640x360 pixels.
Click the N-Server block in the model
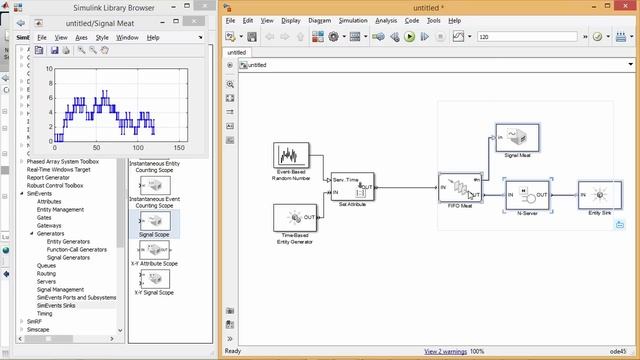pos(527,195)
